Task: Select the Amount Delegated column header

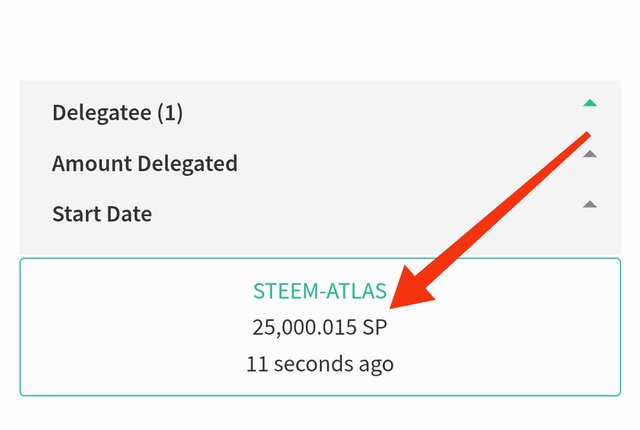Action: click(x=144, y=163)
